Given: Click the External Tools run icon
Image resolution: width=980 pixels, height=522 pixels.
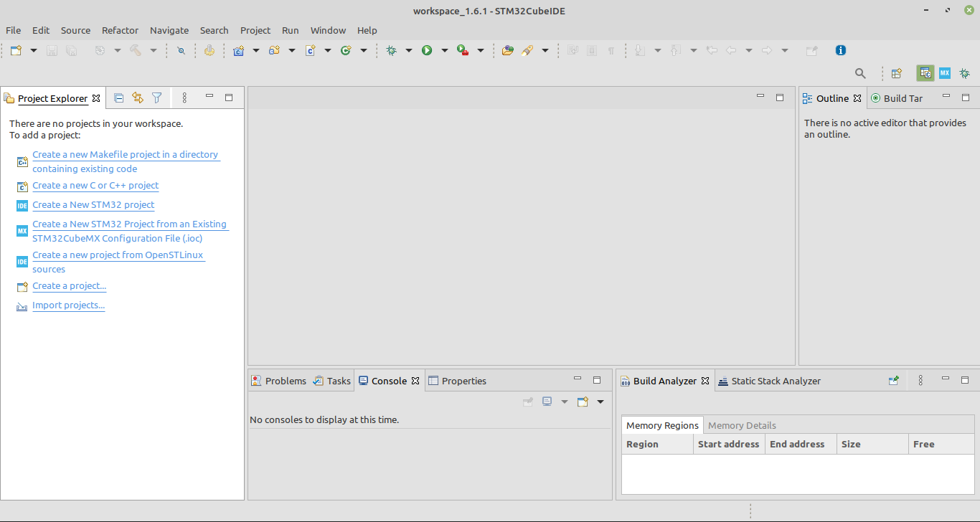Looking at the screenshot, I should [x=463, y=50].
